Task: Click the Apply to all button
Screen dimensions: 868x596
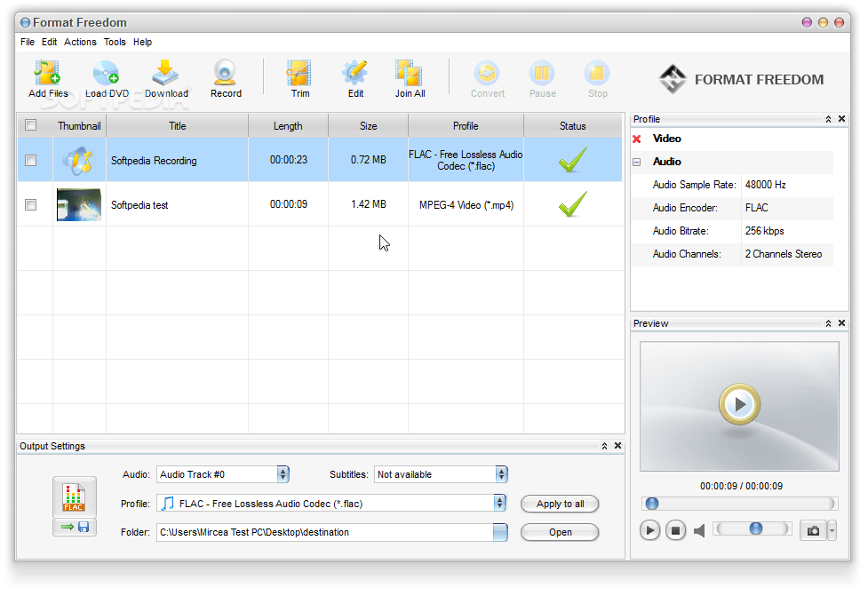Action: point(560,504)
